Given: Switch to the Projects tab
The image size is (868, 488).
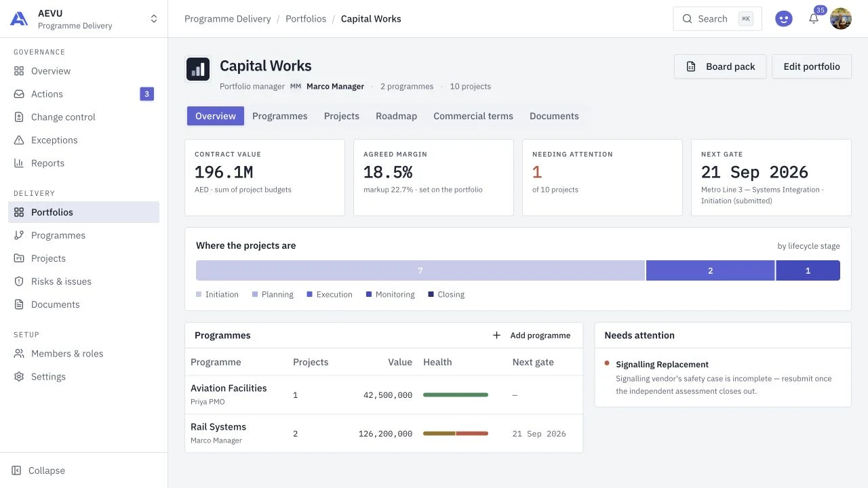Looking at the screenshot, I should click(x=342, y=116).
